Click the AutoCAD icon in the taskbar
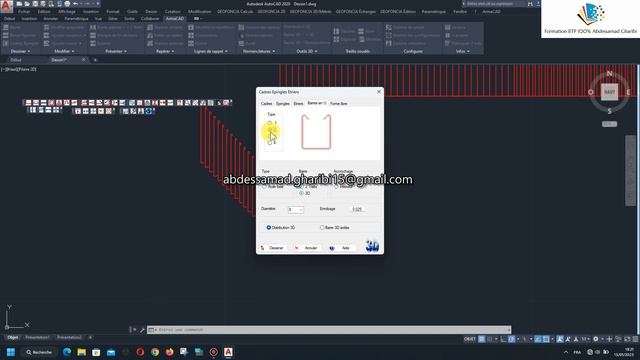This screenshot has height=360, width=640. (228, 352)
